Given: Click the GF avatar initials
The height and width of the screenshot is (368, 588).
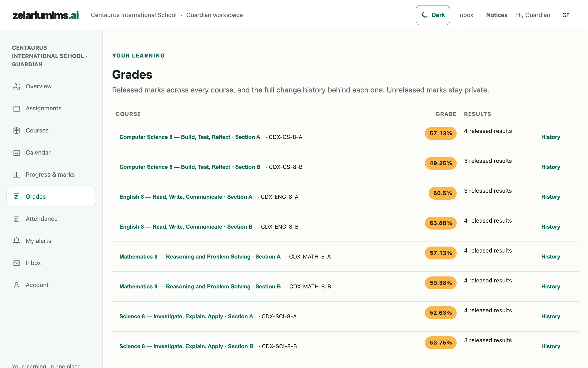Looking at the screenshot, I should [x=566, y=15].
